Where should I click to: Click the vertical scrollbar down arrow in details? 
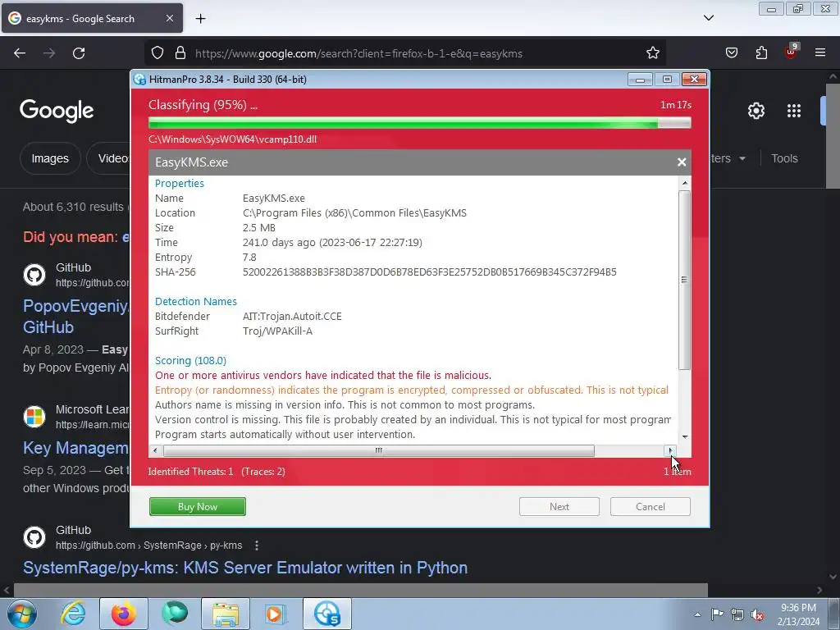pos(684,438)
